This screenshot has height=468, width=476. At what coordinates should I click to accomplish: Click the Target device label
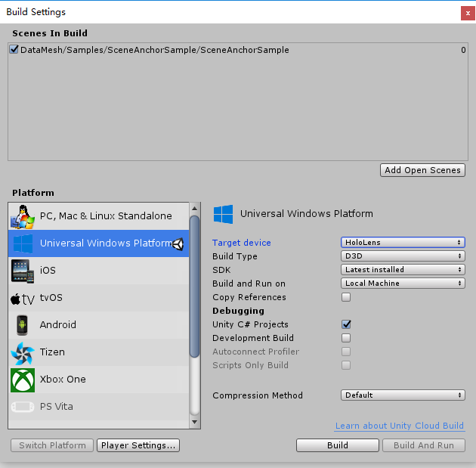[x=242, y=243]
